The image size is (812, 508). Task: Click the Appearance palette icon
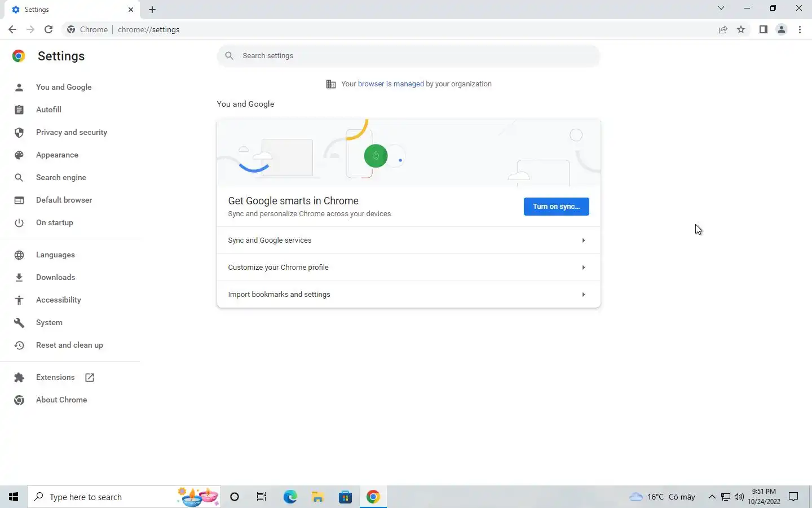19,155
